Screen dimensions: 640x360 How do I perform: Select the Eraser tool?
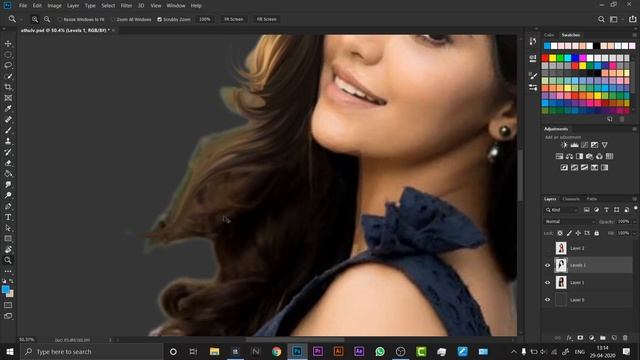tap(8, 163)
